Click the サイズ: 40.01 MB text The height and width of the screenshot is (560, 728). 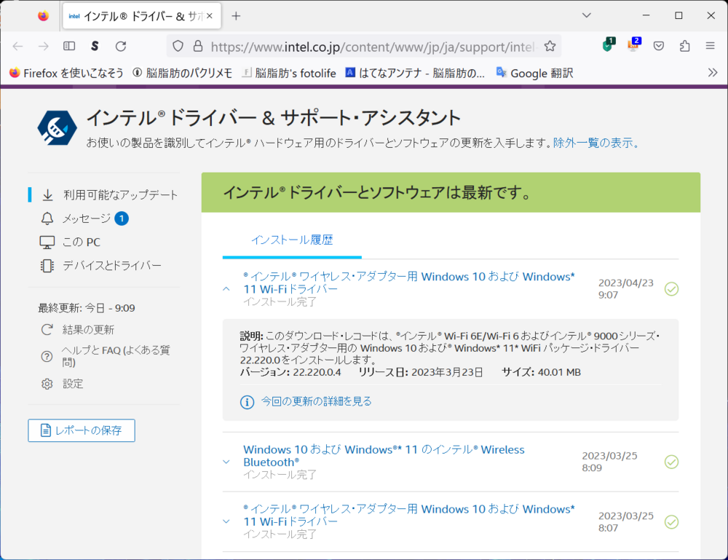542,372
